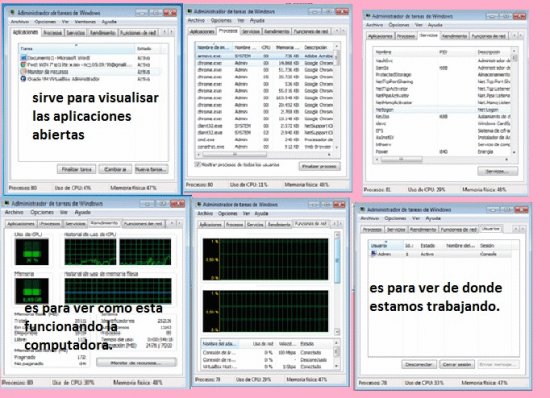Click the Cambiar a button
The image size is (550, 398).
(x=115, y=169)
